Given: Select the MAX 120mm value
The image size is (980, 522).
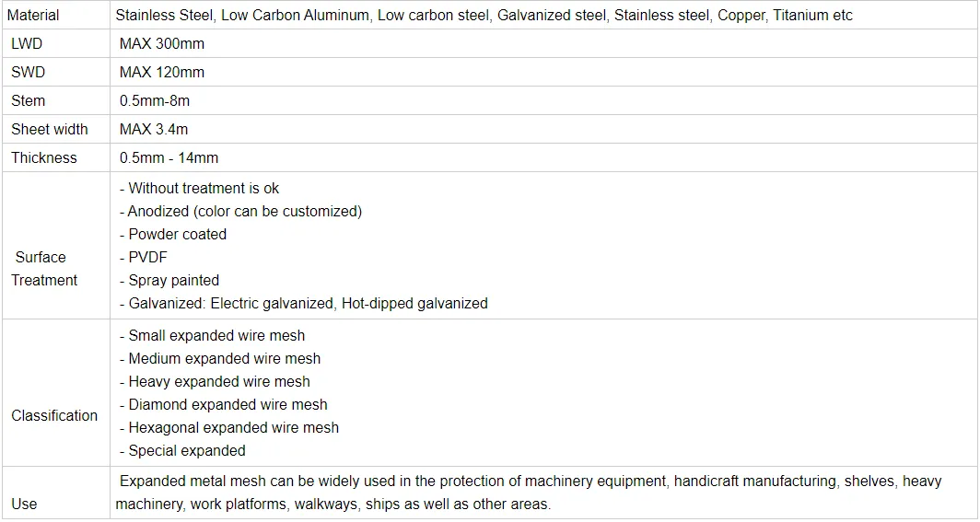Looking at the screenshot, I should (161, 72).
